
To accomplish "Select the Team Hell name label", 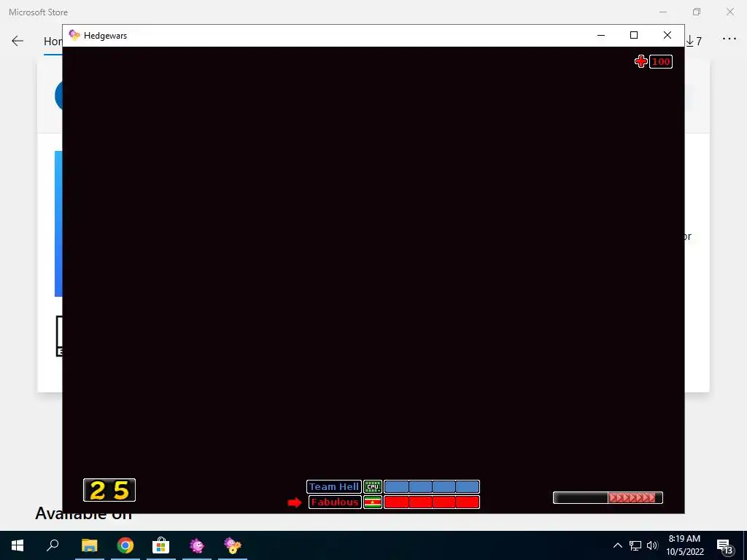I will pyautogui.click(x=334, y=486).
